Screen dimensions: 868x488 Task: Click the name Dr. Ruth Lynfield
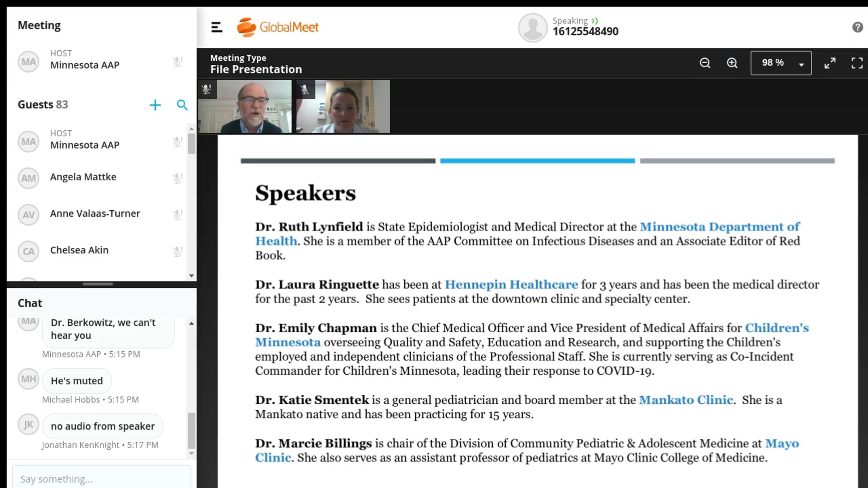tap(309, 227)
